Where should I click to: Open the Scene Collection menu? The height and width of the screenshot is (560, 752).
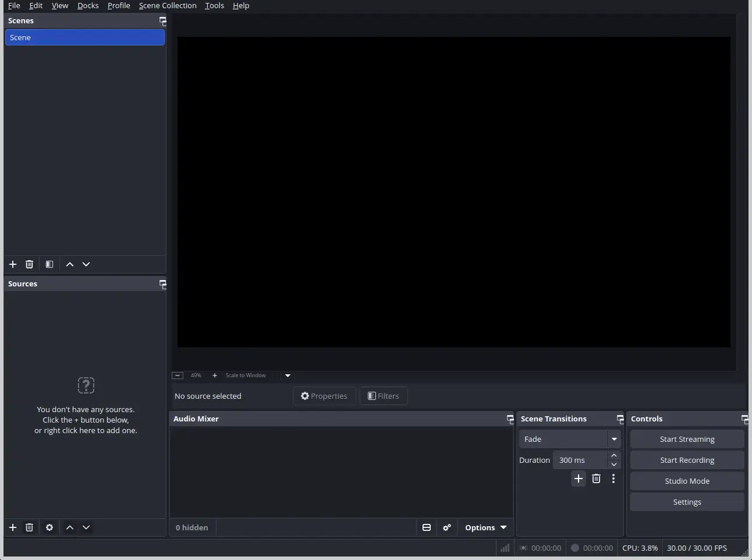pyautogui.click(x=168, y=6)
